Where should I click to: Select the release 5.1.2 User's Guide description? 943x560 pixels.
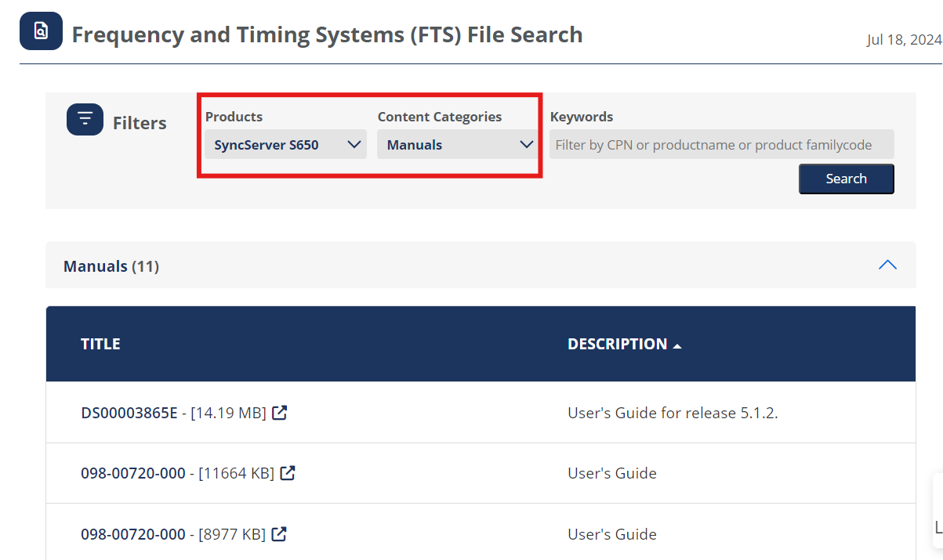[x=672, y=413]
